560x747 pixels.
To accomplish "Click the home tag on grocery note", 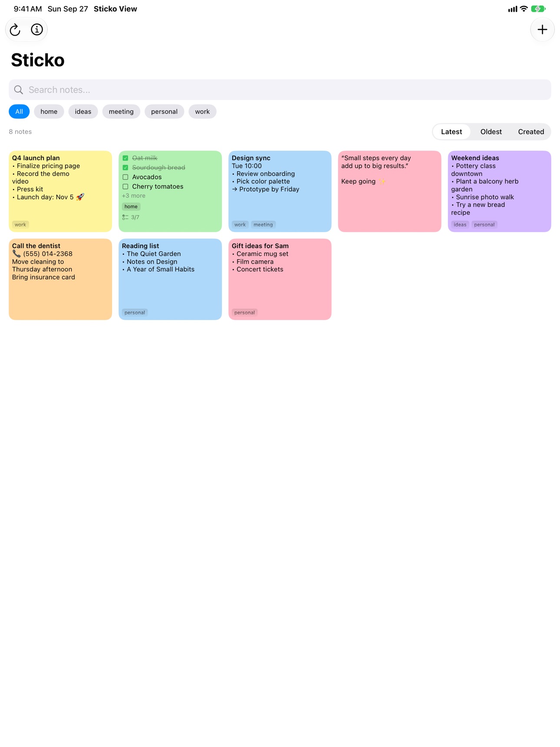I will (131, 207).
